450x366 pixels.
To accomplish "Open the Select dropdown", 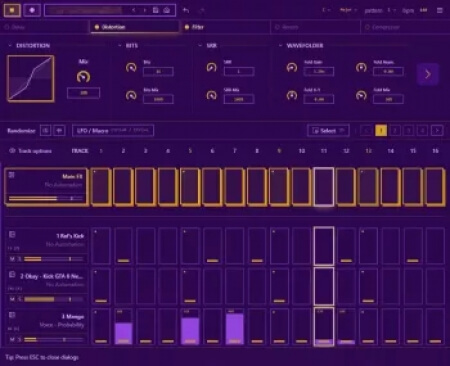I will click(x=328, y=131).
